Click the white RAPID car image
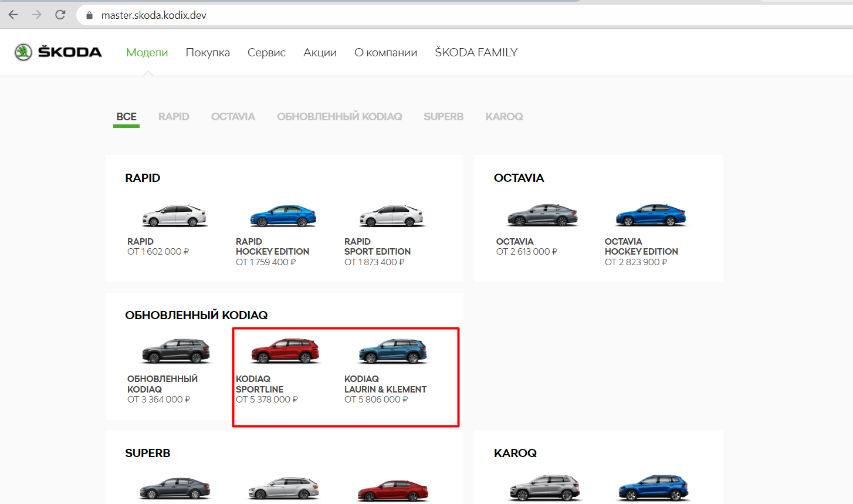Viewport: 853px width, 504px height. [x=175, y=215]
